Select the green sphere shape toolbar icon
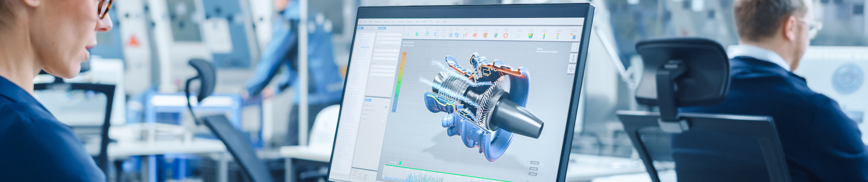Viewport: 868px width, 182px height. pyautogui.click(x=427, y=34)
